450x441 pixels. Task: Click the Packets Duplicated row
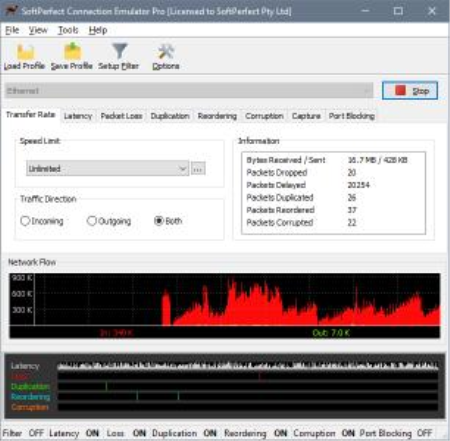[333, 198]
